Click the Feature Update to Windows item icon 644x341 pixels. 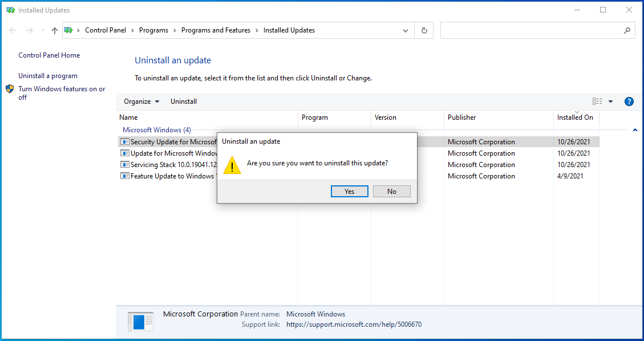coord(124,176)
